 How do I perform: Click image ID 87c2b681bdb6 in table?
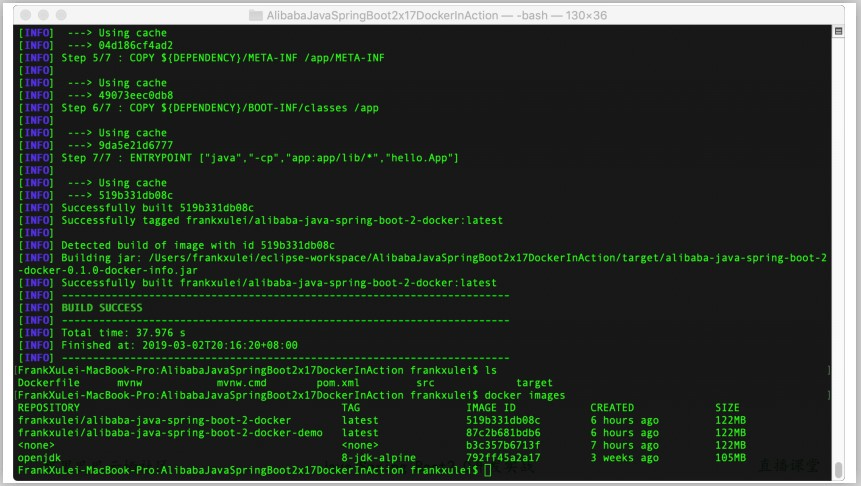[x=503, y=433]
